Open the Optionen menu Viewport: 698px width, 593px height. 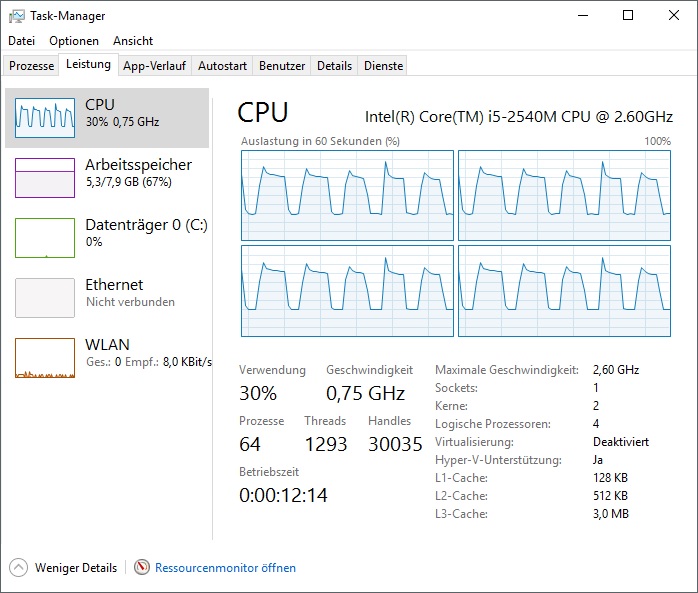tap(74, 41)
